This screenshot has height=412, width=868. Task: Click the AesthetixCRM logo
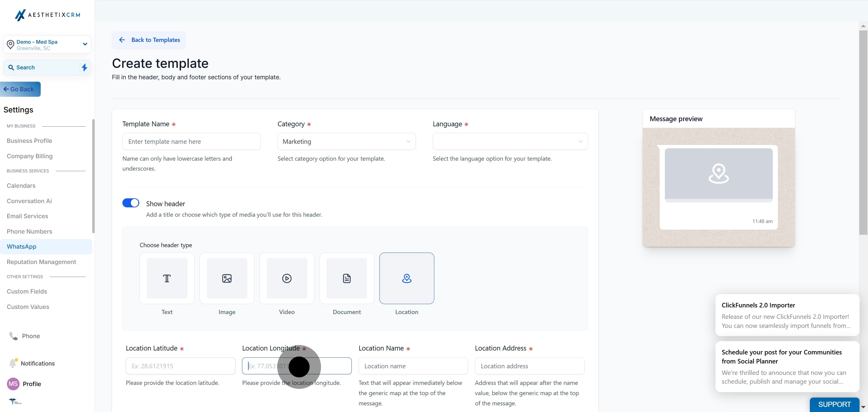(47, 15)
